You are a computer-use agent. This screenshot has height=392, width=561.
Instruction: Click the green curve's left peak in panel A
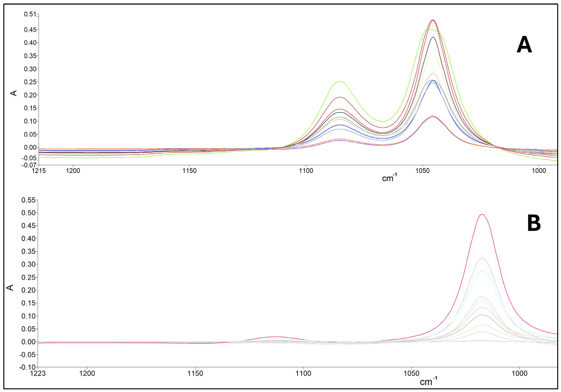[x=340, y=82]
